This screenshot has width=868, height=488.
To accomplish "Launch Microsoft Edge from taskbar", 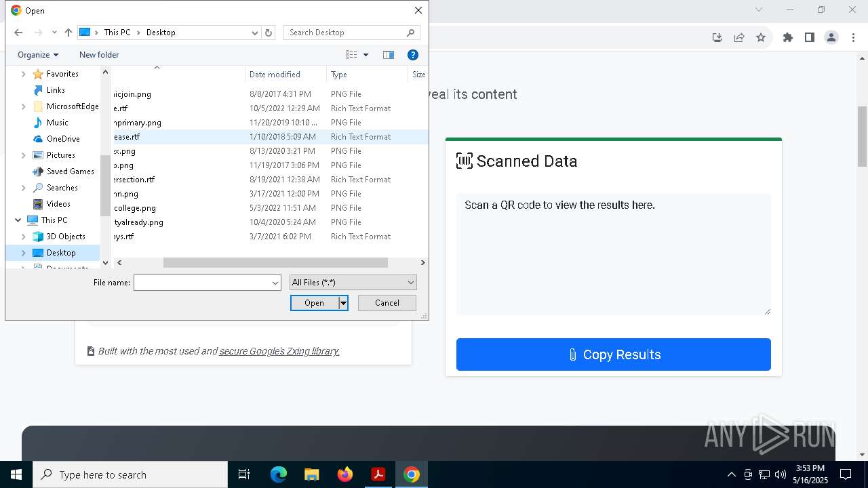I will [x=279, y=474].
